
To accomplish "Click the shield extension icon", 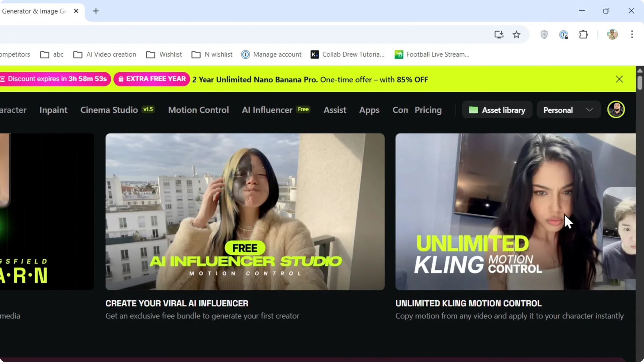I will point(544,35).
